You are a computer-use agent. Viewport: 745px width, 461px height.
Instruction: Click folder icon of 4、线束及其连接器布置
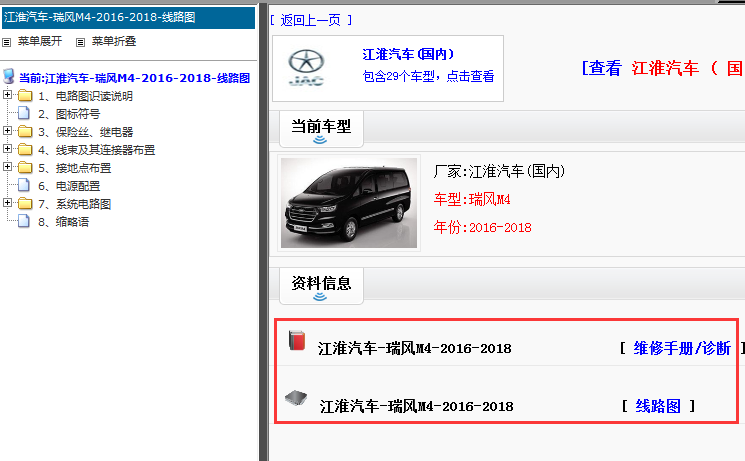(x=25, y=150)
